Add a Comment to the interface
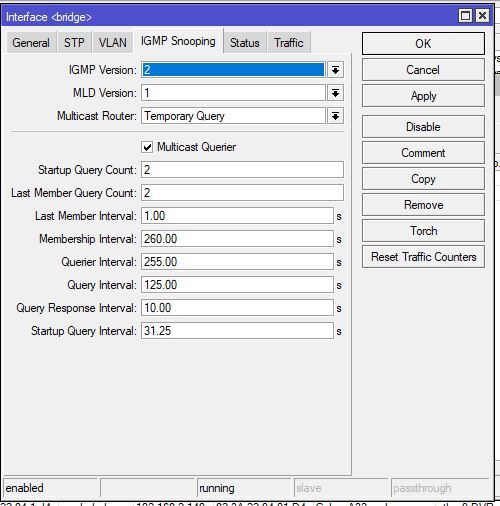The image size is (500, 506). [423, 153]
